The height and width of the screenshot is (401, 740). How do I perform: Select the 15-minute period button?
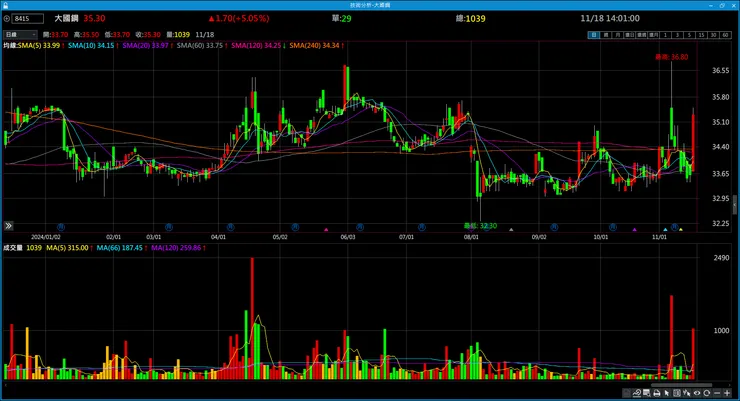701,35
